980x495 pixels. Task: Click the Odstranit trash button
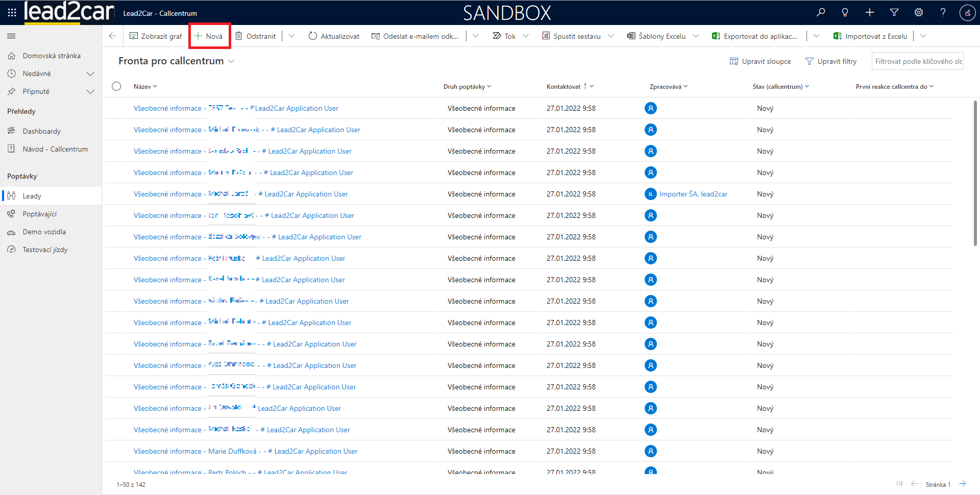[255, 36]
